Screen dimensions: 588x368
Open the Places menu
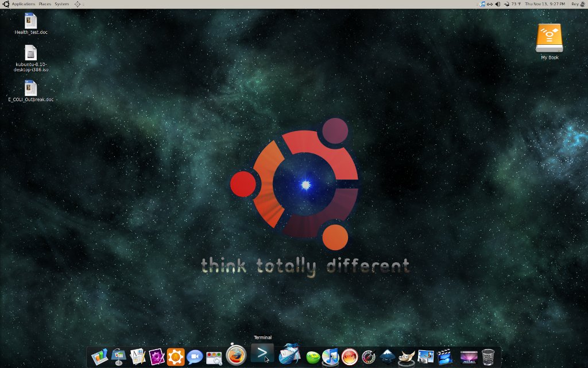(x=45, y=4)
